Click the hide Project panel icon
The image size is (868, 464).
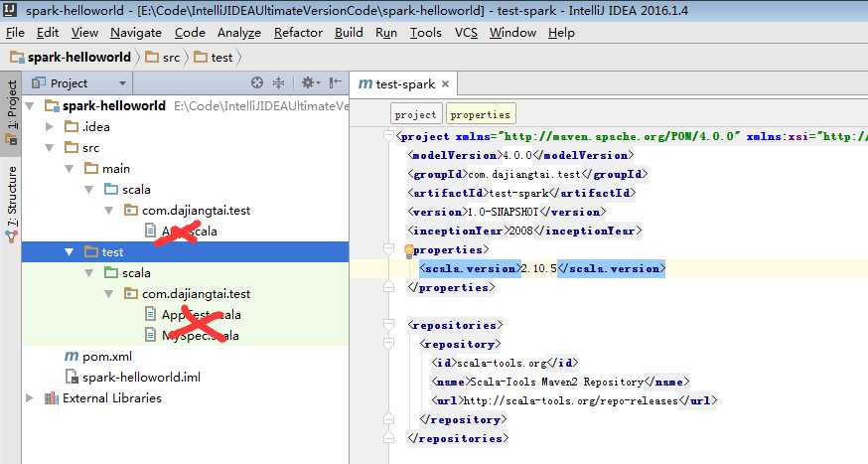pyautogui.click(x=335, y=83)
